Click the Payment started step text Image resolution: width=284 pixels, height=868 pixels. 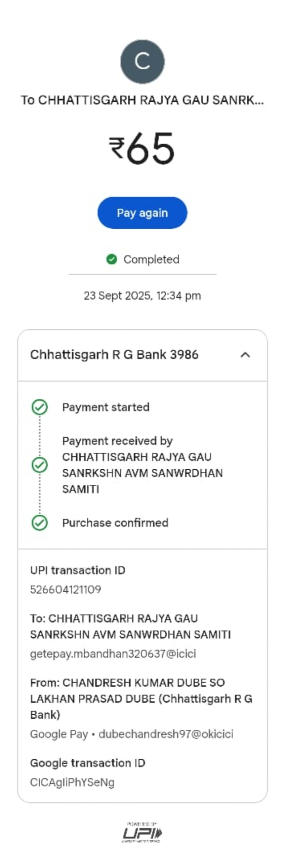(x=106, y=407)
